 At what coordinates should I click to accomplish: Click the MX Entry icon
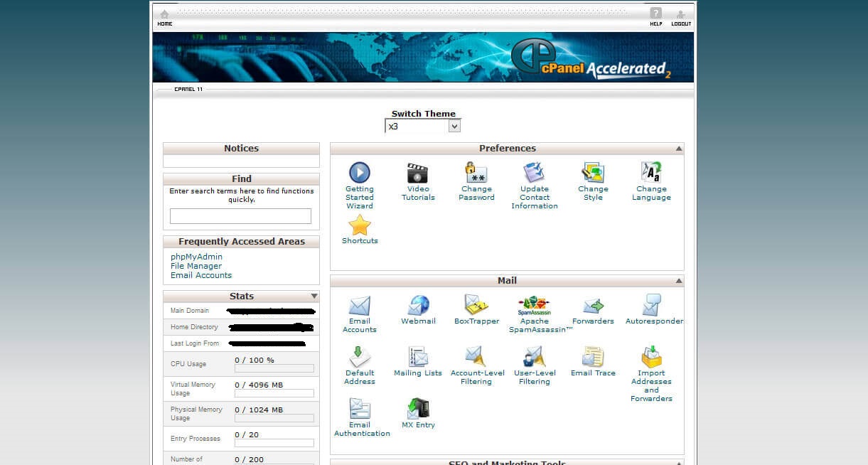click(418, 409)
